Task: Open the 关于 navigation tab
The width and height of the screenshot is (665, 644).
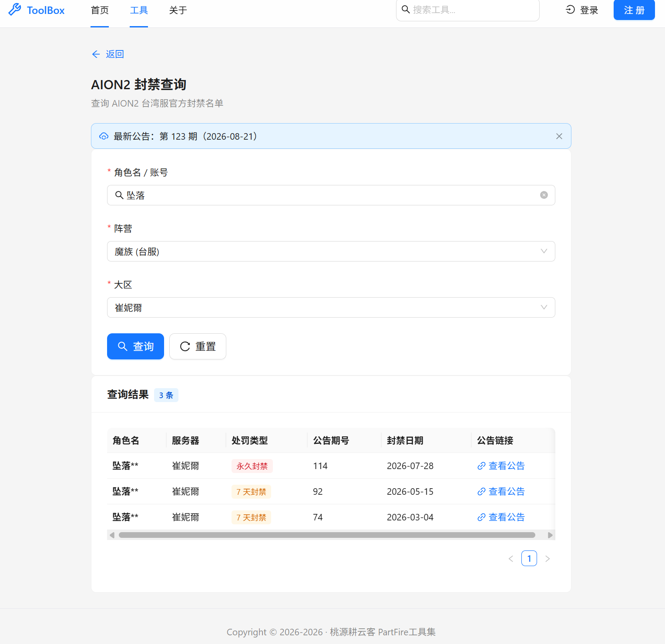Action: (x=178, y=10)
